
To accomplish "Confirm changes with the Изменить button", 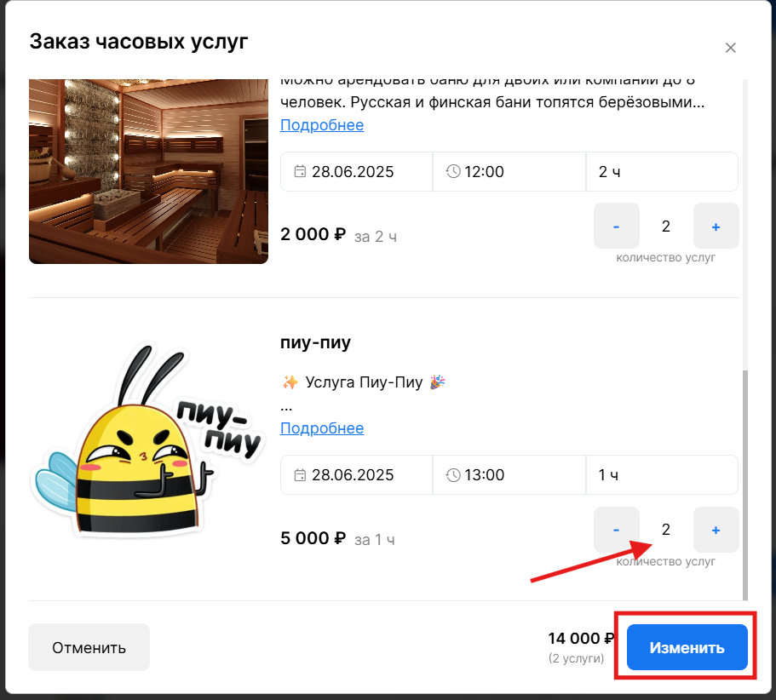I will (687, 647).
